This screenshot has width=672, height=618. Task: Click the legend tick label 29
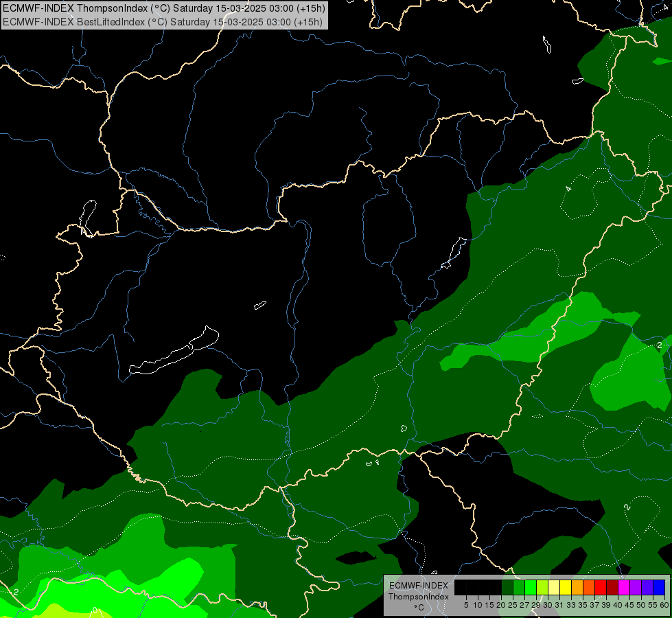click(535, 605)
